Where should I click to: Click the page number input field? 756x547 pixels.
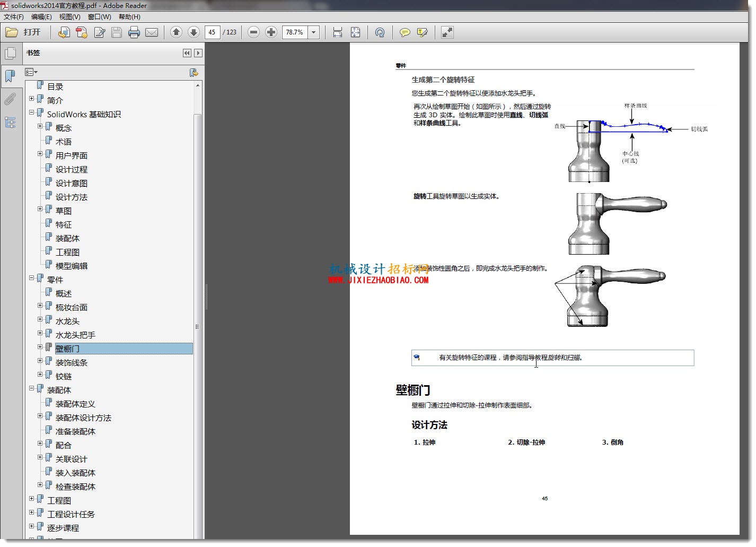(x=212, y=32)
